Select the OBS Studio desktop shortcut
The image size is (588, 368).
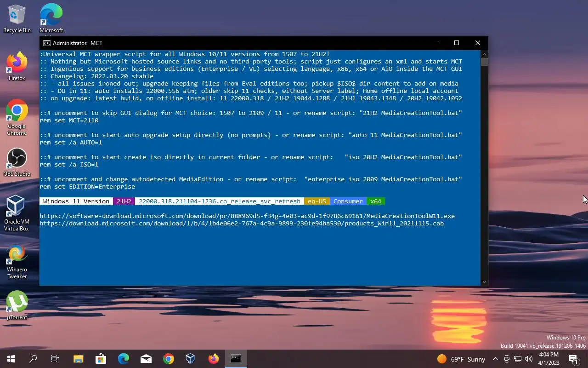click(17, 162)
